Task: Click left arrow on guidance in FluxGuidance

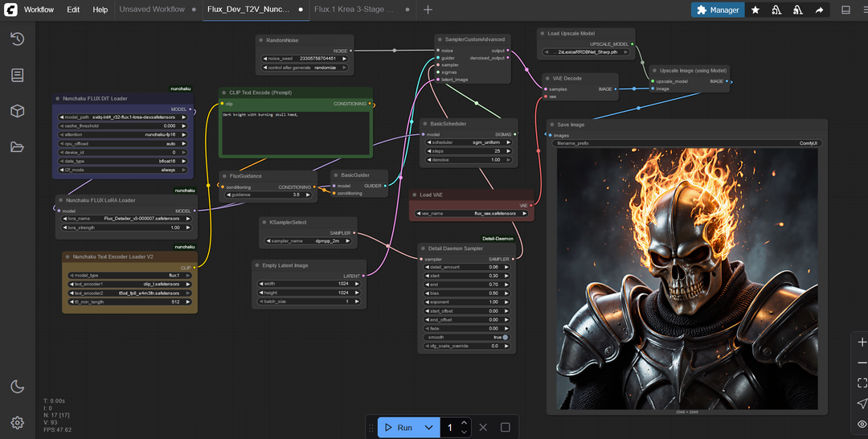Action: coord(229,195)
